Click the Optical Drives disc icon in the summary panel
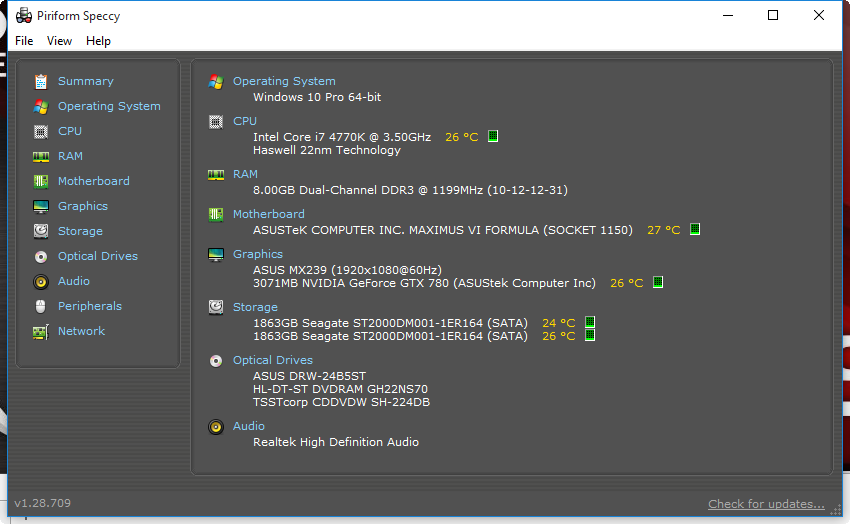The image size is (850, 524). [x=216, y=361]
